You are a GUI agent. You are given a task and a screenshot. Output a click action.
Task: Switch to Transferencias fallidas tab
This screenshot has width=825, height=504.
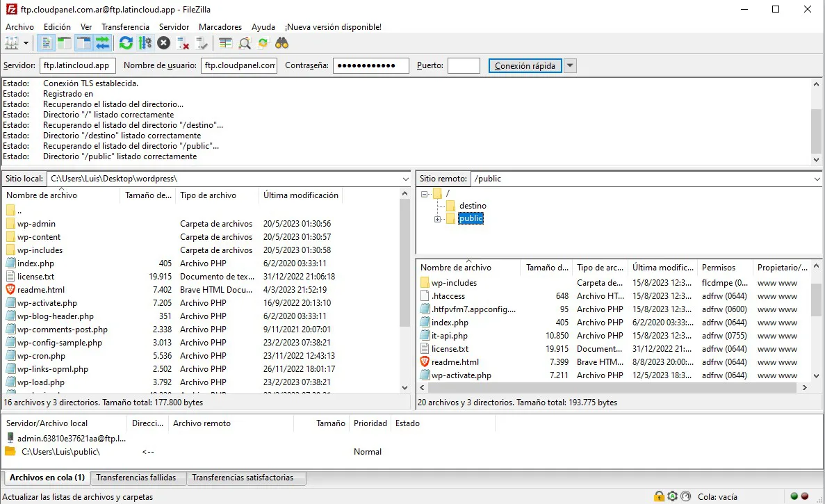click(x=136, y=478)
